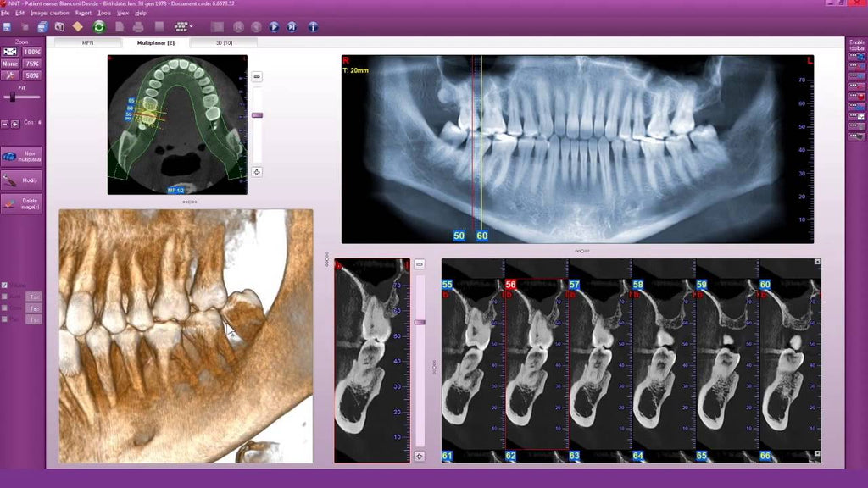The height and width of the screenshot is (488, 868).
Task: Enable the Volume checkbox in the left panel
Action: pos(5,286)
